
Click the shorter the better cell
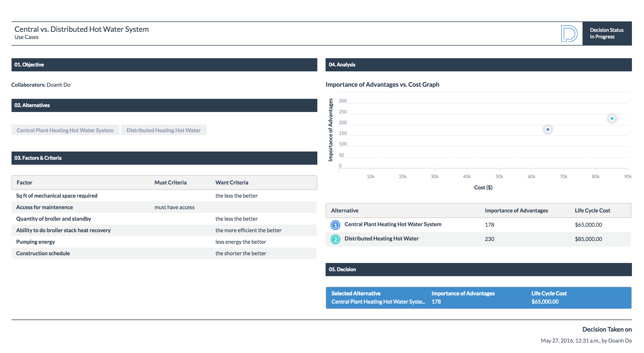[x=240, y=253]
